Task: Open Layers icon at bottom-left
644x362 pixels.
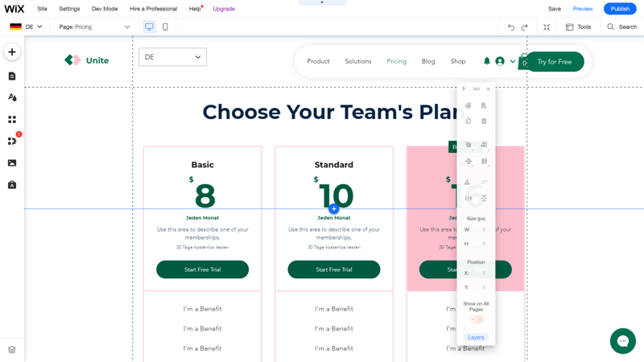Action: (x=12, y=350)
